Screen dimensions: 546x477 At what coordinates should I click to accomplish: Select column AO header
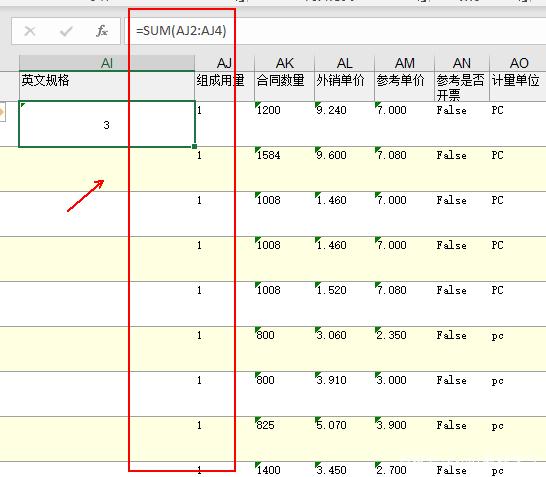518,63
